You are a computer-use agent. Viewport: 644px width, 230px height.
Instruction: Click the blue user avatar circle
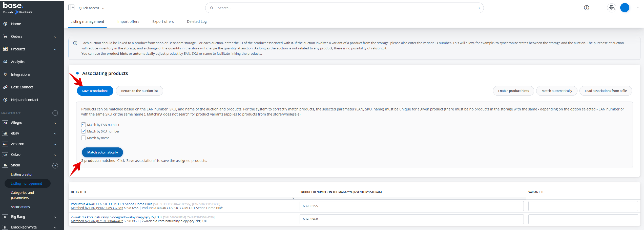coord(625,8)
